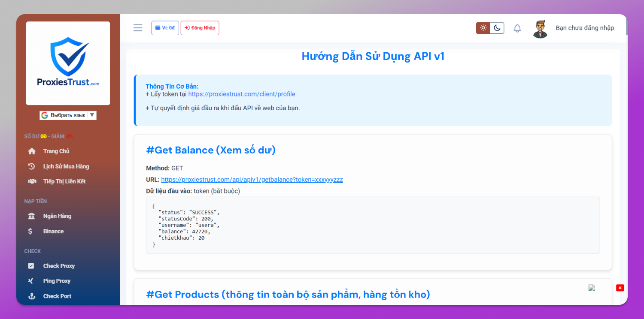Screen dimensions: 644x319
Task: Click the user avatar picture
Action: [x=541, y=29]
